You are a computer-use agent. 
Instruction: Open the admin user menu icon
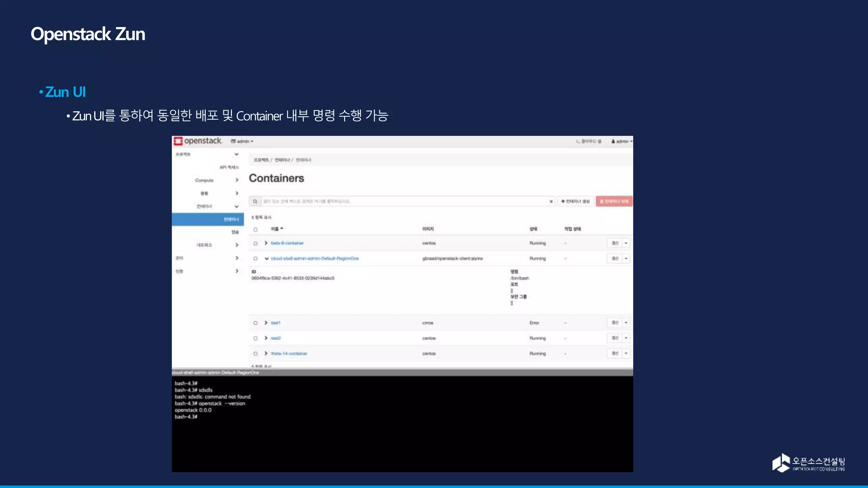[613, 141]
